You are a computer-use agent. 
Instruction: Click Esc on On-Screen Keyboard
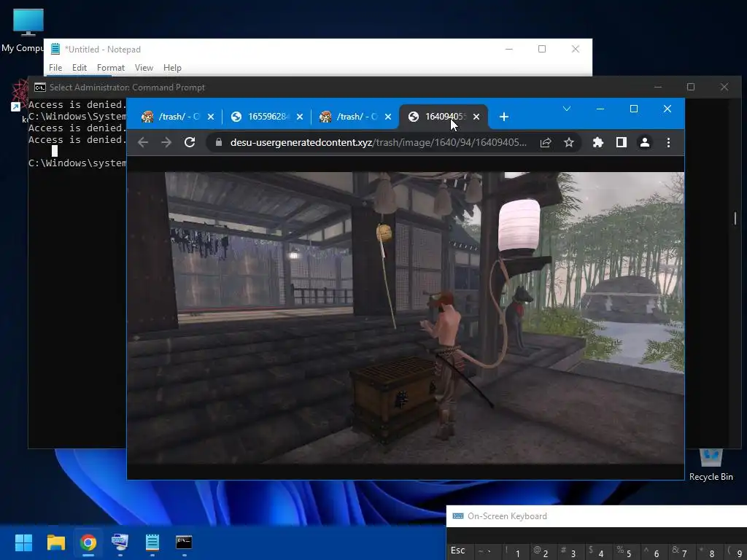tap(458, 551)
